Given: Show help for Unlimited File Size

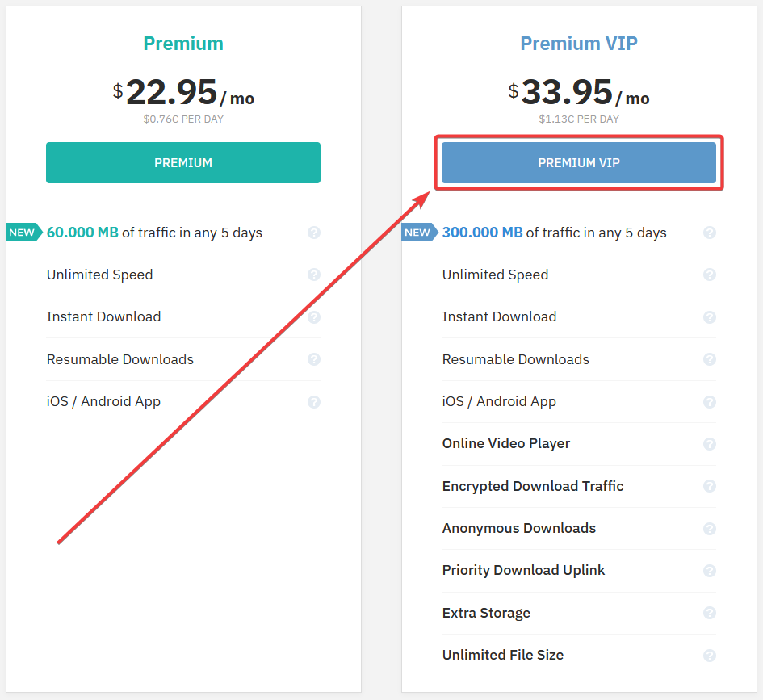Looking at the screenshot, I should (710, 656).
